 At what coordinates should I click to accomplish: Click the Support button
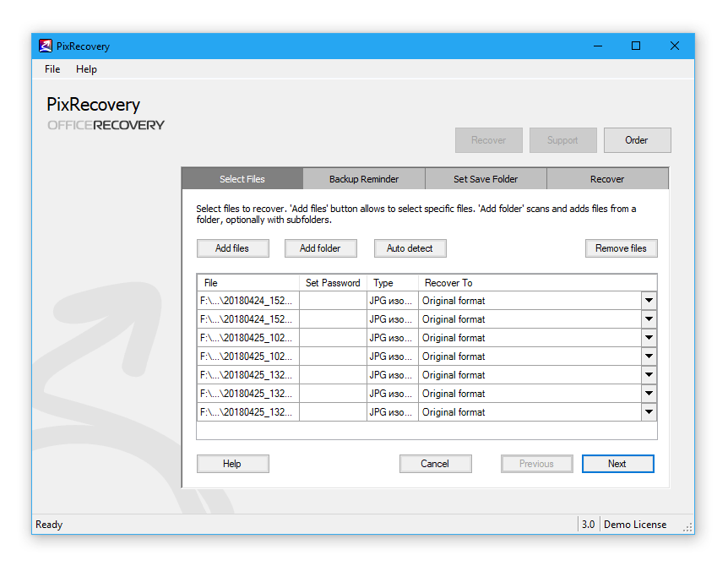562,140
